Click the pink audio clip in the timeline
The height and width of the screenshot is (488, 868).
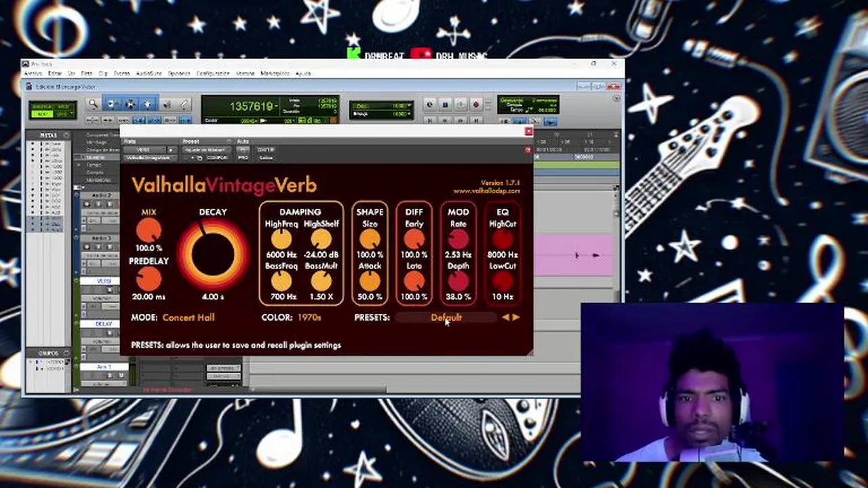point(573,256)
